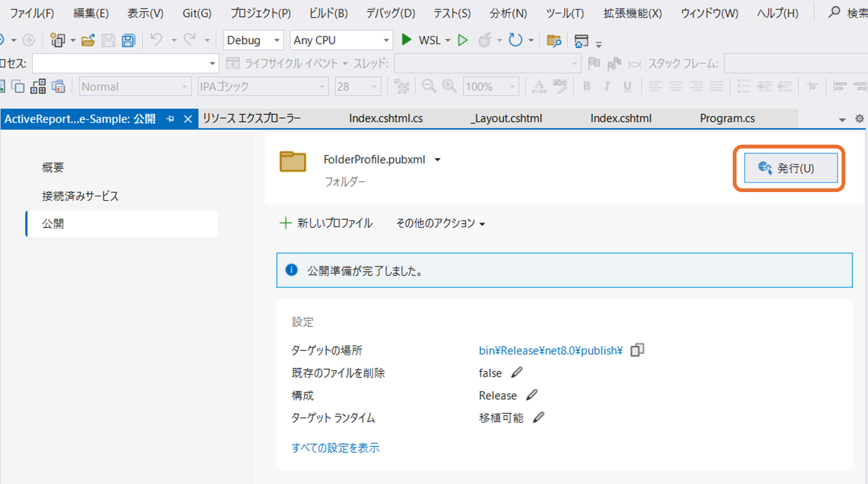868x484 pixels.
Task: Open the font size 28 dropdown
Action: click(x=358, y=86)
